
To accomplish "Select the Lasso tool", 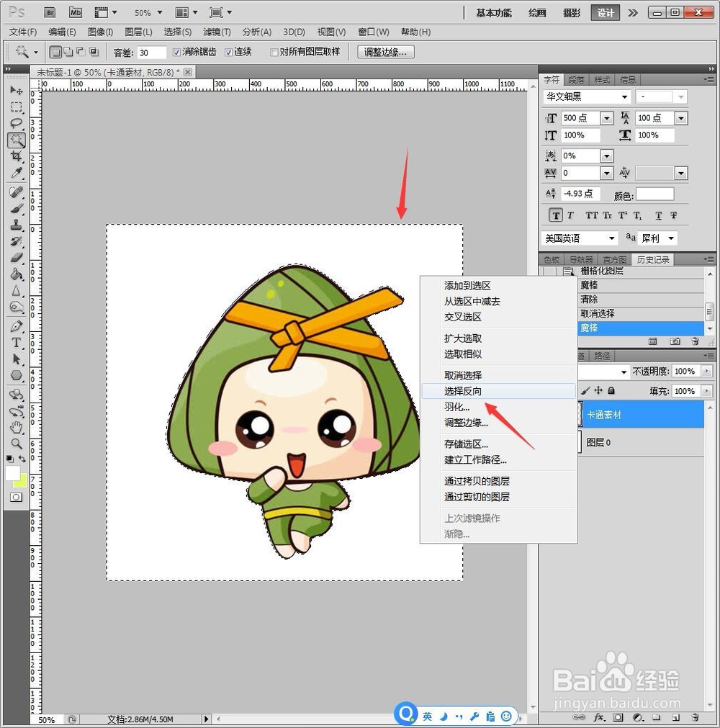I will [x=17, y=124].
